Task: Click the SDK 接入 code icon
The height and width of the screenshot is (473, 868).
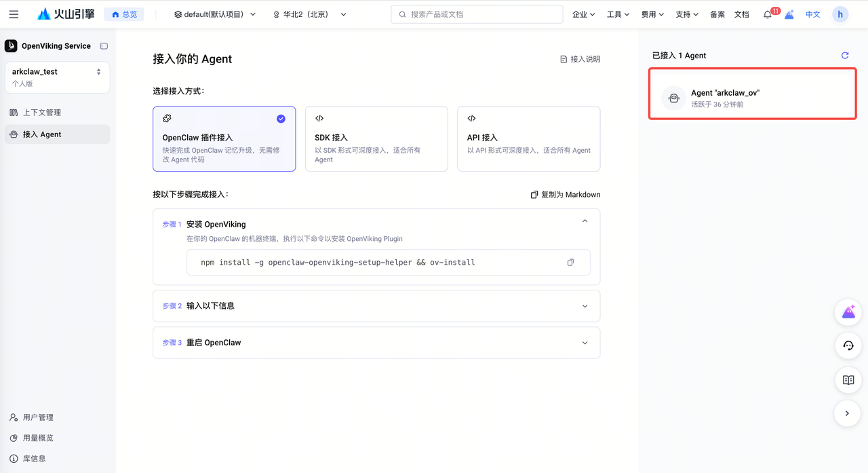Action: [x=319, y=118]
